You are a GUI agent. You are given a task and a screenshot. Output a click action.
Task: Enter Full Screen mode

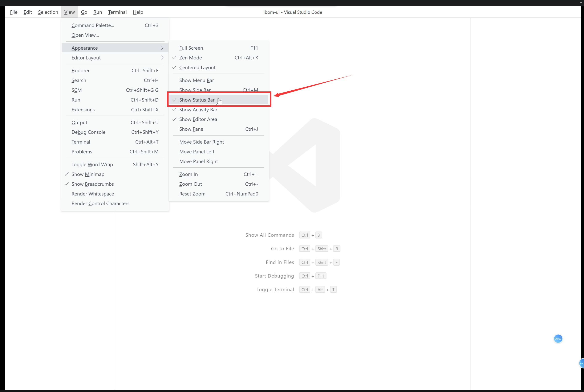pyautogui.click(x=191, y=48)
